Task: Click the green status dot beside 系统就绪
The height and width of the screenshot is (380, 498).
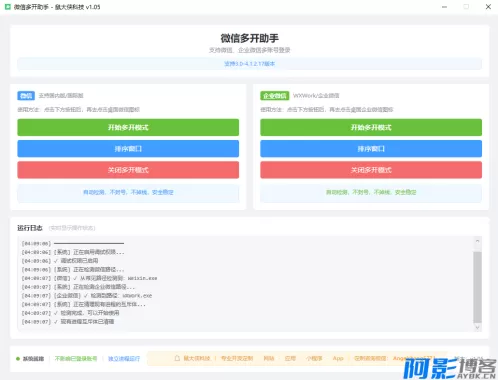Action: point(18,359)
